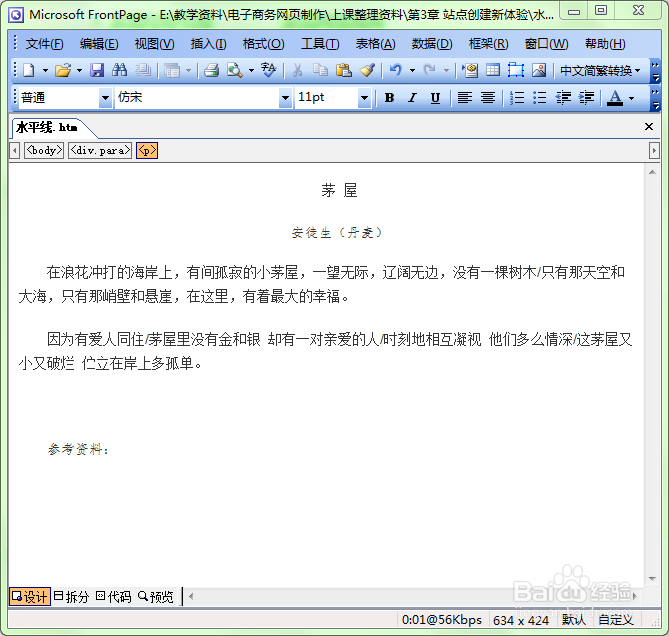Click the 参考资料: text line
This screenshot has width=669, height=636.
(79, 449)
